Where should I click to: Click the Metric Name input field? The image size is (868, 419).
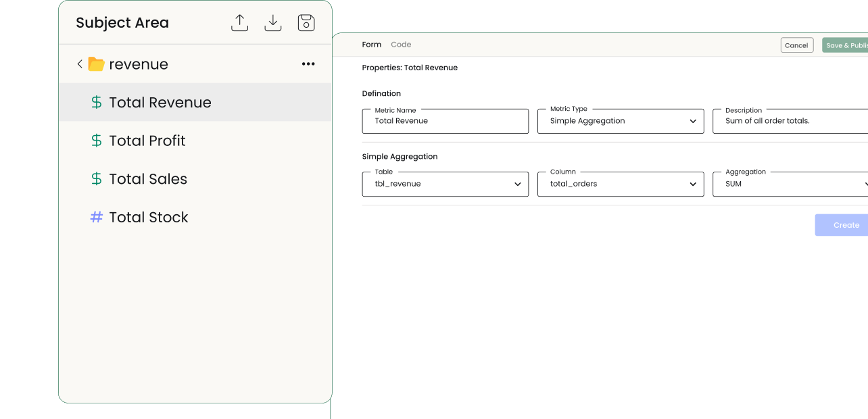coord(445,122)
